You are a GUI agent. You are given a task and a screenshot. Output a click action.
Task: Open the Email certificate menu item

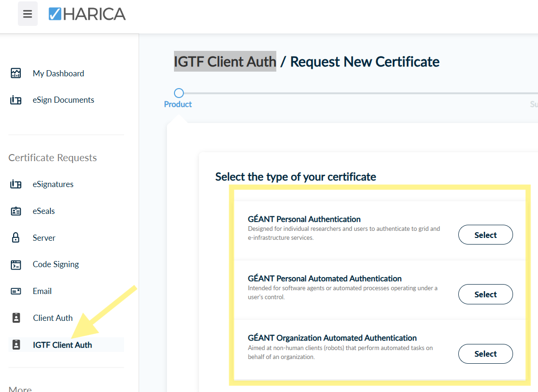[x=42, y=291]
